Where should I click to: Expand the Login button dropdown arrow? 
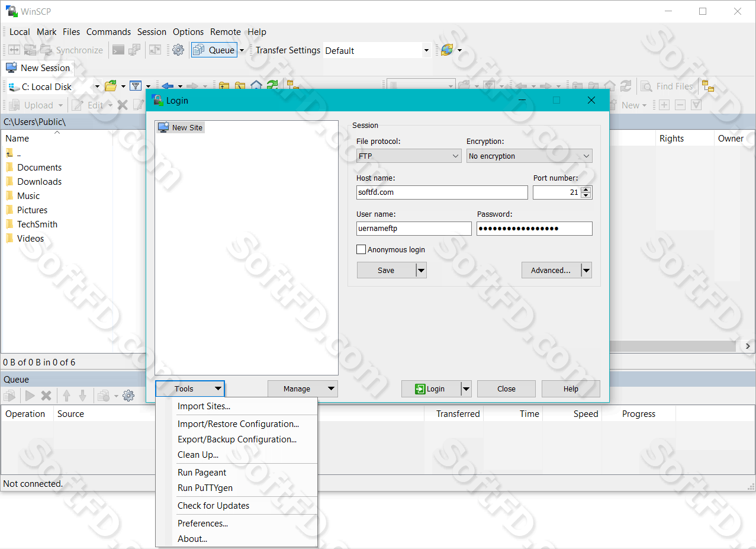coord(466,389)
